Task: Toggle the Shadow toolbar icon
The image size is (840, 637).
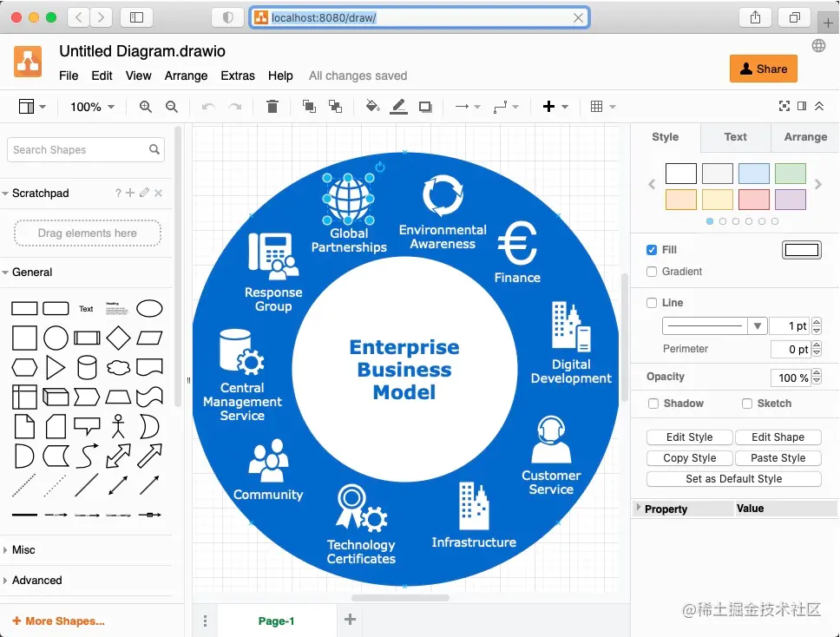Action: [425, 107]
